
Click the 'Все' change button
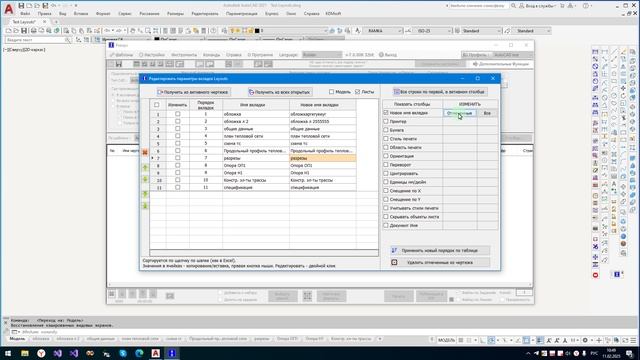(x=487, y=113)
